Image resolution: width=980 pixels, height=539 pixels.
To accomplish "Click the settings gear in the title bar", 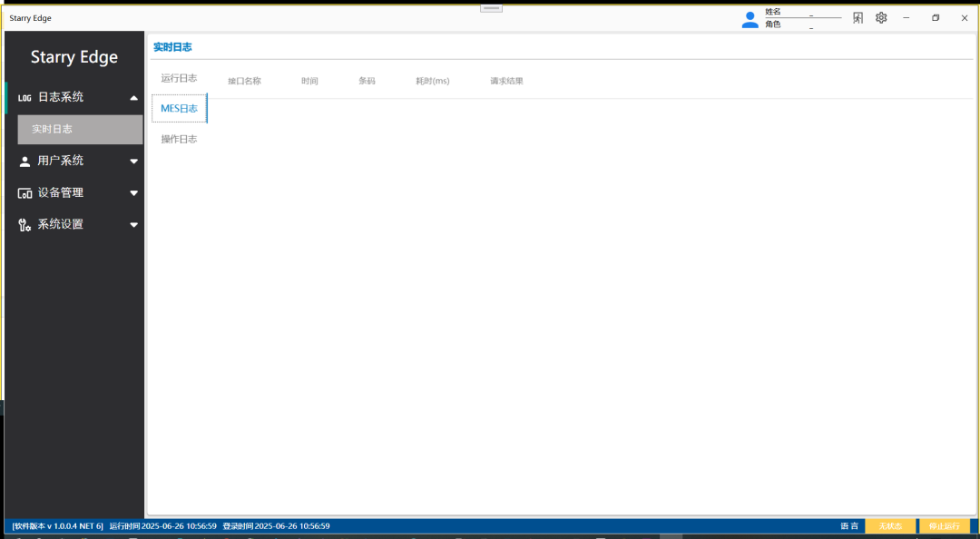I will click(x=880, y=17).
